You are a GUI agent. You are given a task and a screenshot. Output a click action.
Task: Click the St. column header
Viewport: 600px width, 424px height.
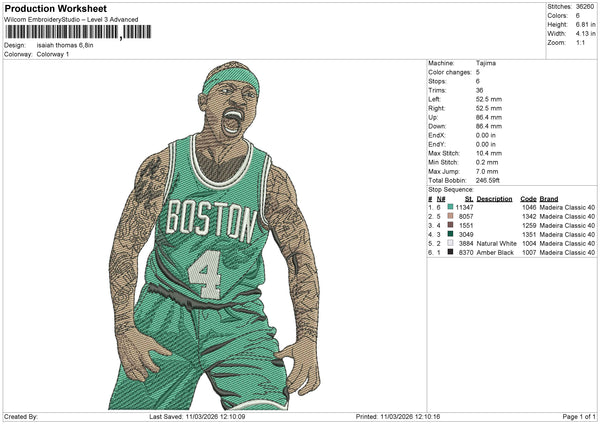coord(469,198)
